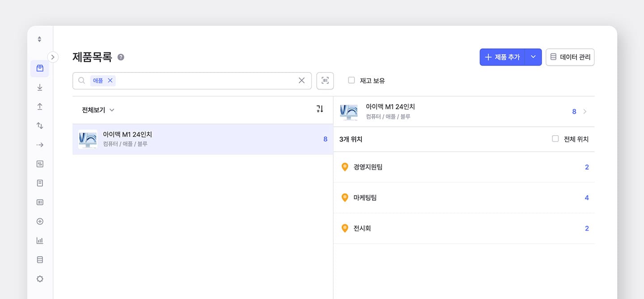Open the database icon in sidebar
This screenshot has height=299, width=644.
coord(40,260)
